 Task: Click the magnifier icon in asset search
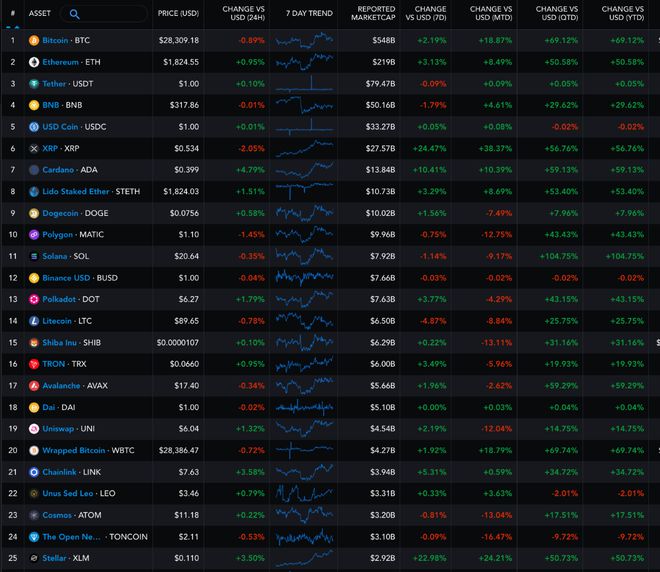[x=76, y=14]
